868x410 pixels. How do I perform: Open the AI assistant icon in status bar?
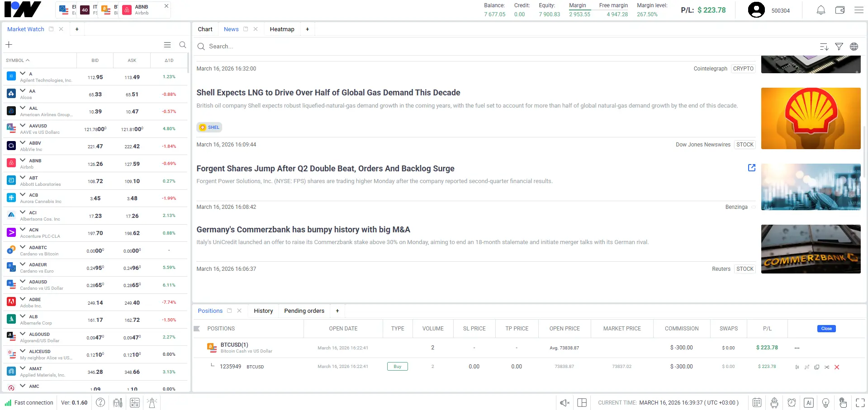coord(808,403)
